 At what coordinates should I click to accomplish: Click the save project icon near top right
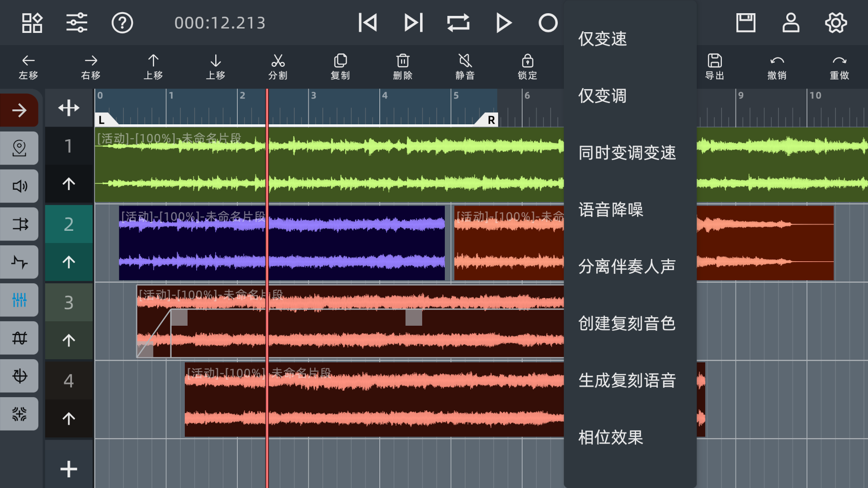[x=745, y=23]
